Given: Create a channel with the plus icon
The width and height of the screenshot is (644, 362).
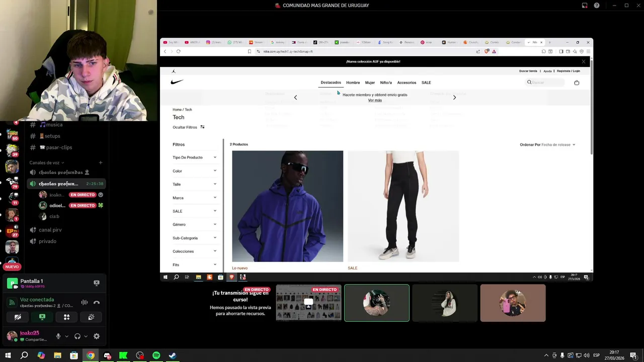Looking at the screenshot, I should coord(101,163).
